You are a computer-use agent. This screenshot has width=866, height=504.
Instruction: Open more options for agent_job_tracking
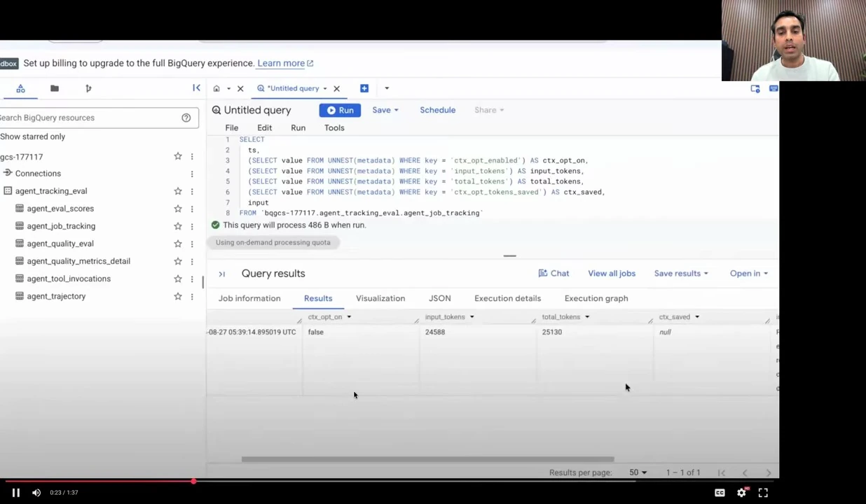[x=192, y=226]
